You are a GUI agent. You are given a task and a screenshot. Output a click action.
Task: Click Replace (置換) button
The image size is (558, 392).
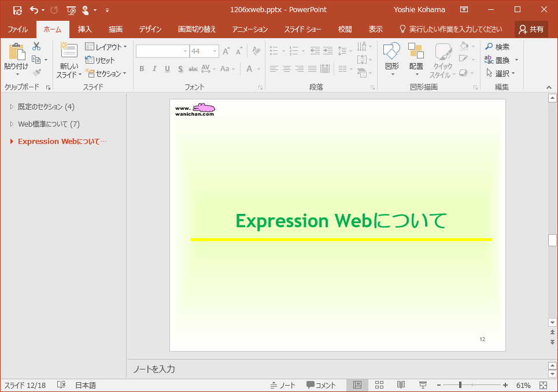pyautogui.click(x=497, y=60)
